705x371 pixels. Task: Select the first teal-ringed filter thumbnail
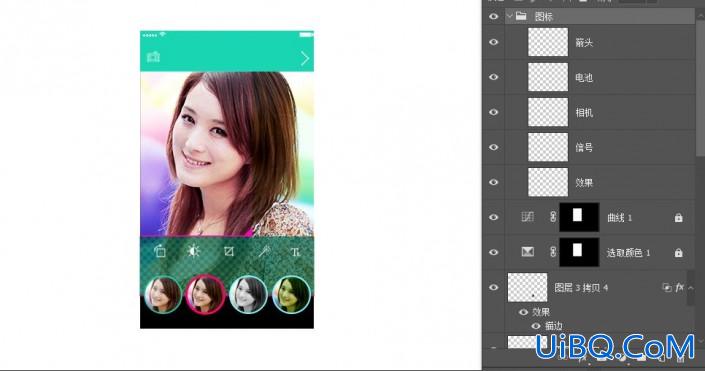tap(163, 295)
